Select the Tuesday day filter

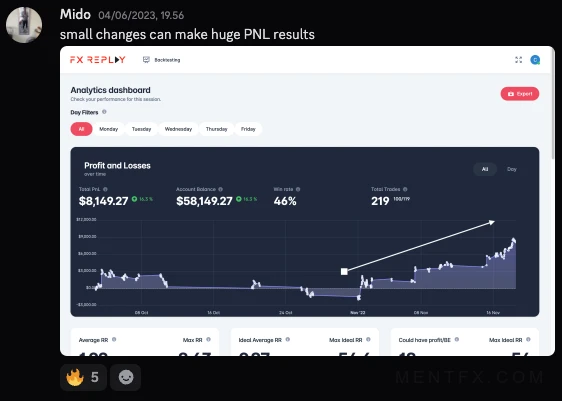(x=141, y=129)
